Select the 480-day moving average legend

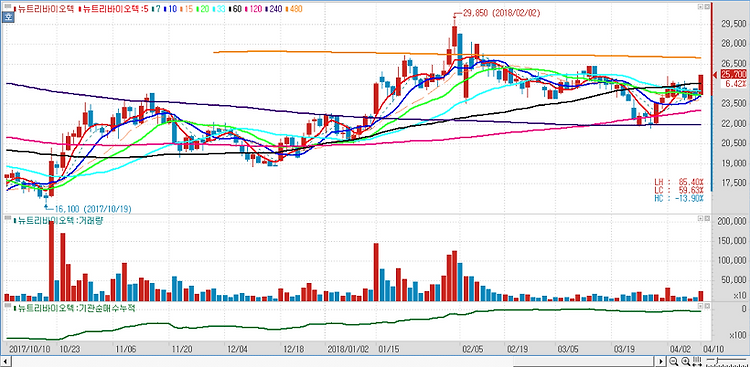click(293, 9)
